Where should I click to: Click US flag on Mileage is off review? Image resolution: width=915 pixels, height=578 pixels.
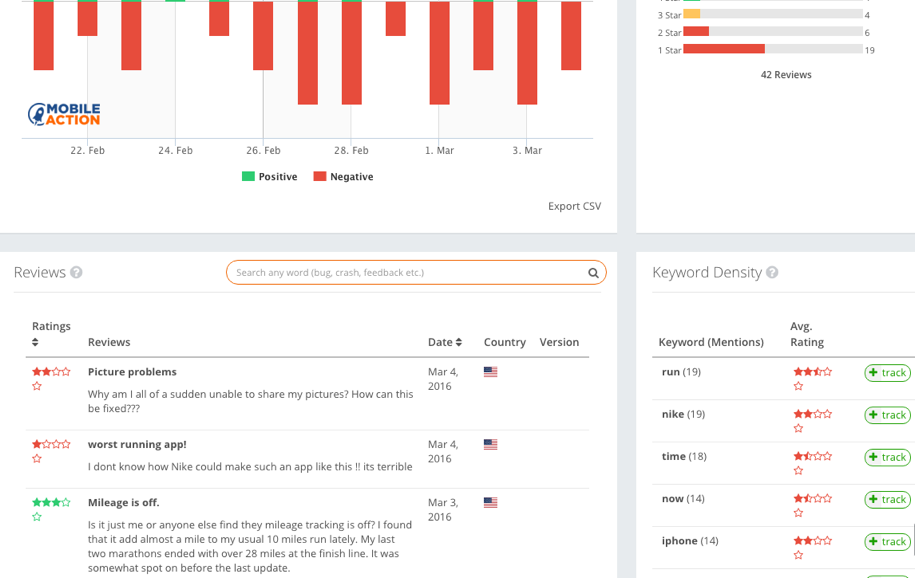(491, 502)
